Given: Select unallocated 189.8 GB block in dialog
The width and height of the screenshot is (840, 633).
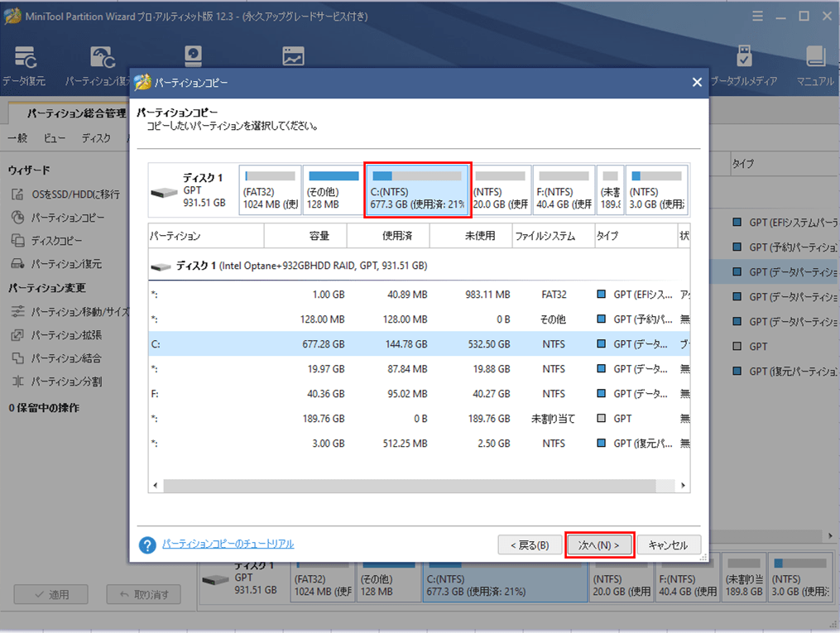Looking at the screenshot, I should tap(611, 190).
